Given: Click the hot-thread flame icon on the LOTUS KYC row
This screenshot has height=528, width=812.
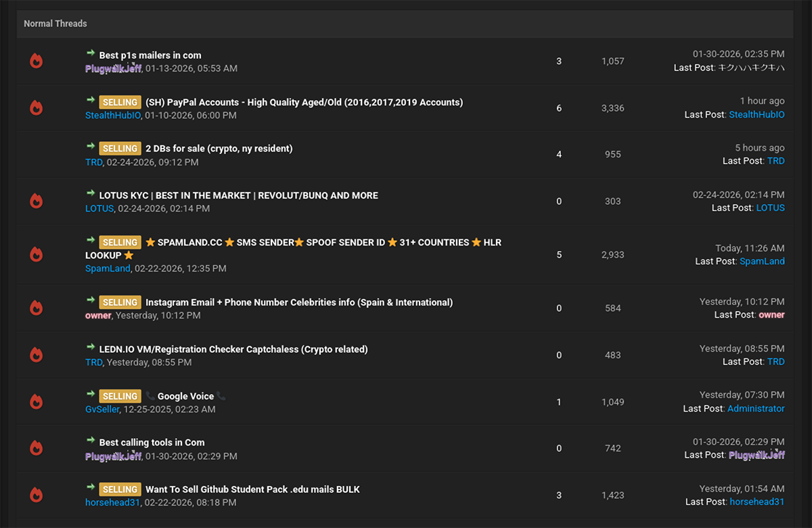Looking at the screenshot, I should tap(37, 201).
